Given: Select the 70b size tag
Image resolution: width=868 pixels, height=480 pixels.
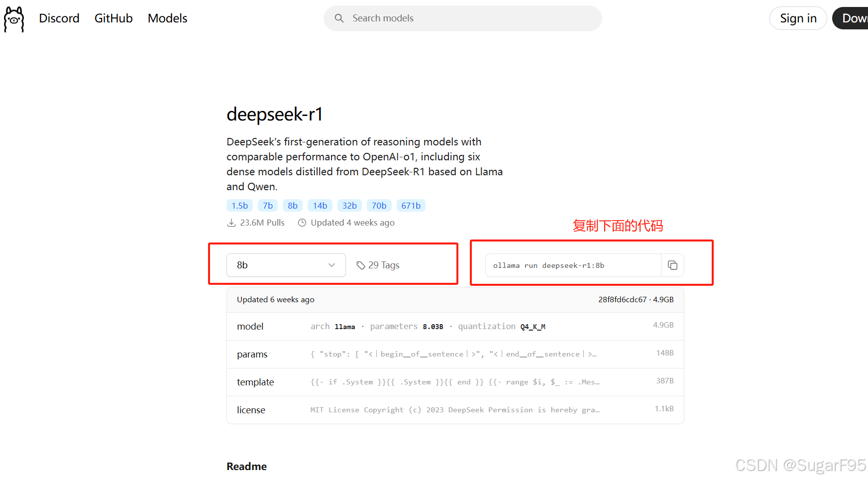Looking at the screenshot, I should tap(379, 206).
